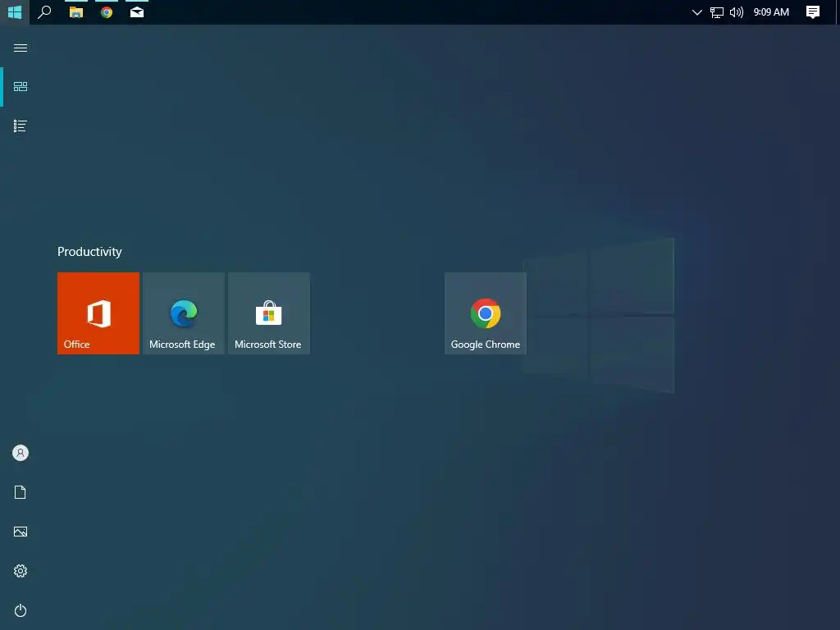Open the user account menu
Viewport: 840px width, 630px height.
21,453
